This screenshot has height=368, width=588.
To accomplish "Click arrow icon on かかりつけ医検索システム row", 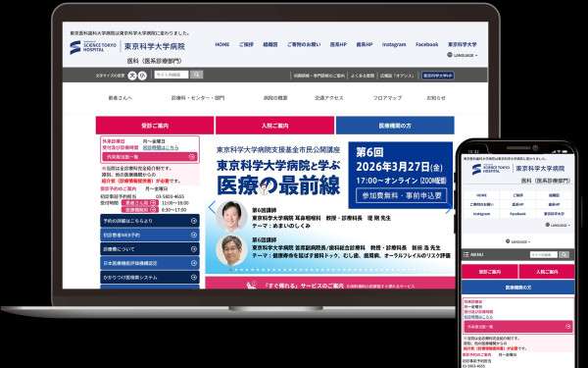I will click(194, 278).
